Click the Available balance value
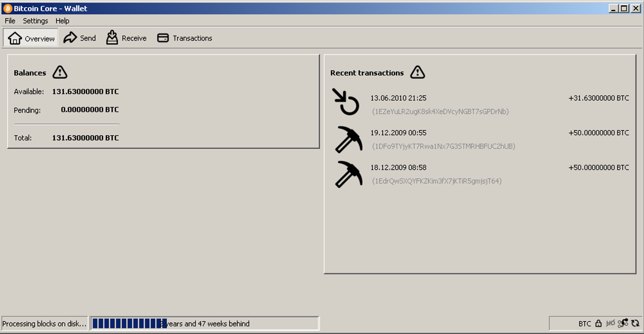The width and height of the screenshot is (644, 334). coord(85,91)
